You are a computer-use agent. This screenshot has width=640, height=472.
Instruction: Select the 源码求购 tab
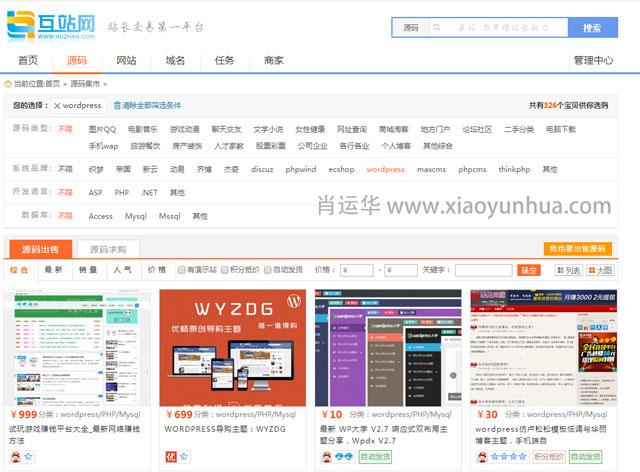(108, 249)
